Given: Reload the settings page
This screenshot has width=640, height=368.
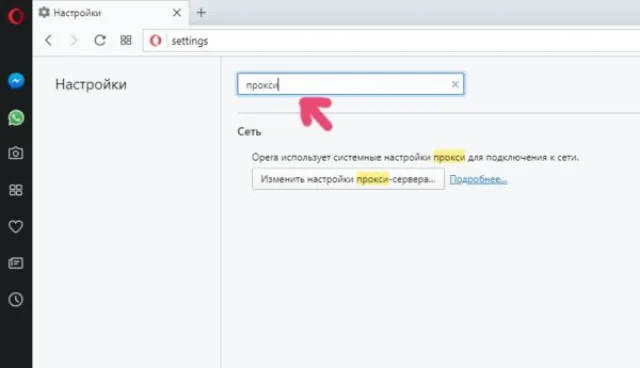Looking at the screenshot, I should [x=100, y=40].
